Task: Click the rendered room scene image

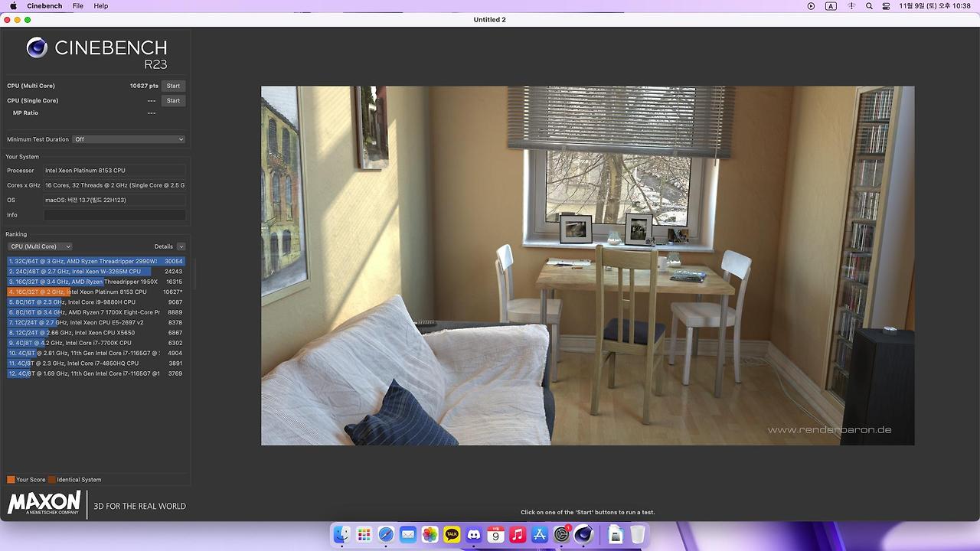Action: pos(587,266)
